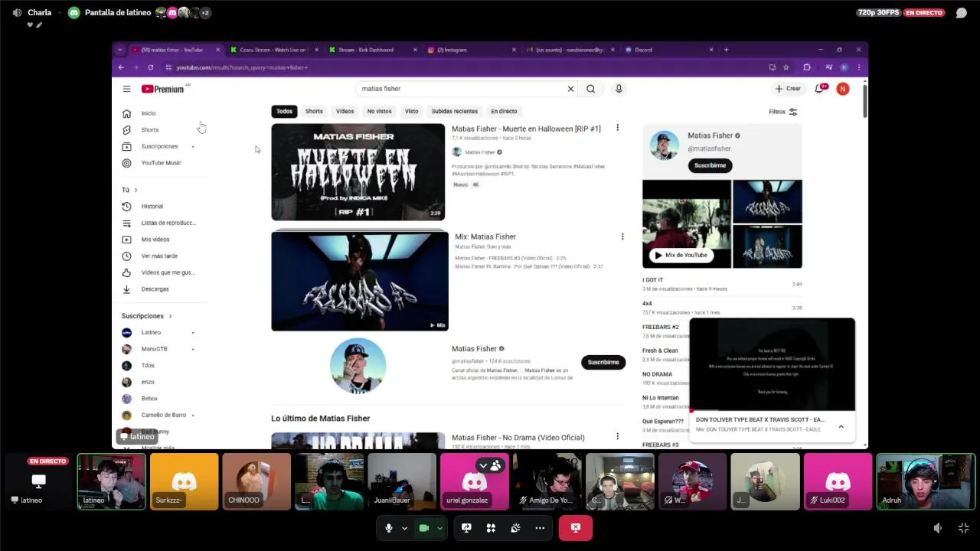The width and height of the screenshot is (980, 551).
Task: Open more options in Discord call bar
Action: point(540,528)
